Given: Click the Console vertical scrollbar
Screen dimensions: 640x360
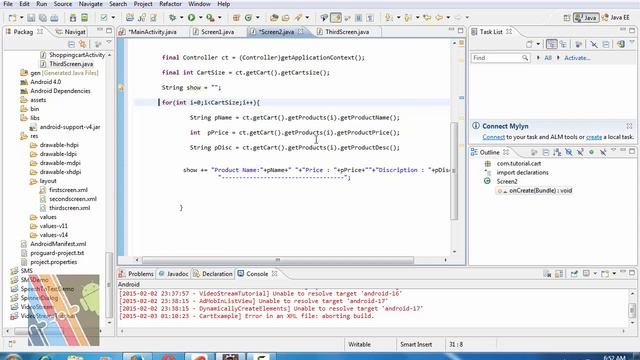Looking at the screenshot, I should click(x=632, y=310).
